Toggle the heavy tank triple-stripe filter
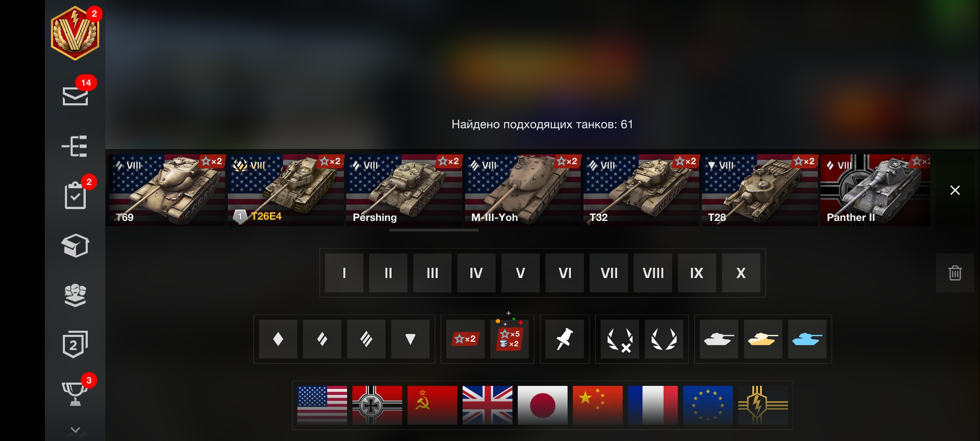The width and height of the screenshot is (980, 441). (x=366, y=339)
